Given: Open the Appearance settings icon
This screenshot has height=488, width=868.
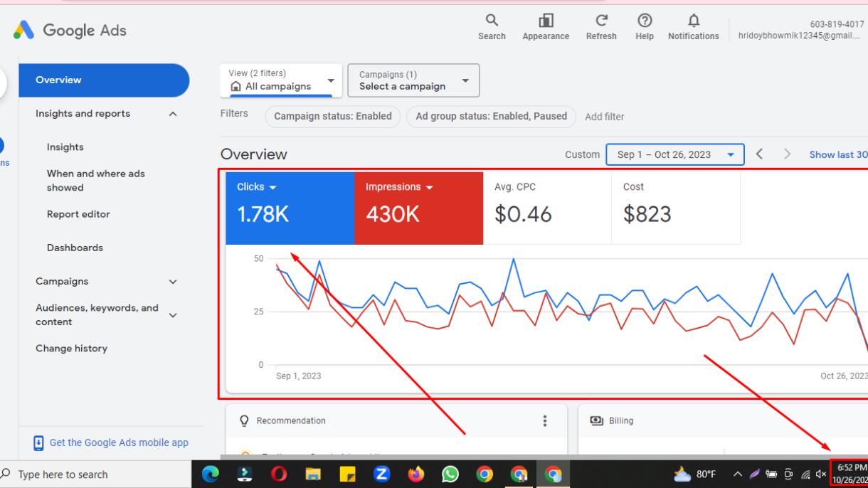Looking at the screenshot, I should 546,27.
